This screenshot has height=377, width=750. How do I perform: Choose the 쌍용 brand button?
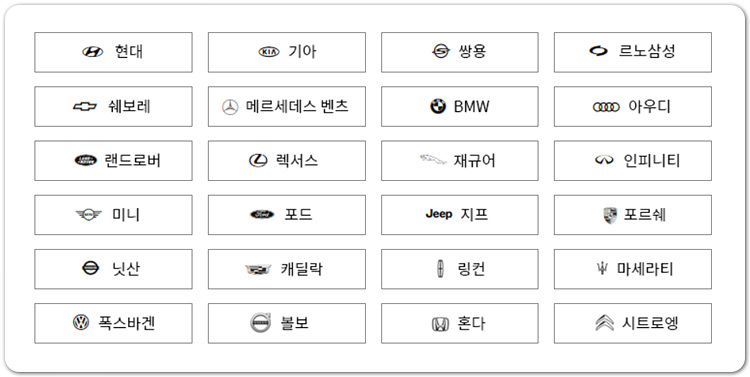(x=460, y=52)
